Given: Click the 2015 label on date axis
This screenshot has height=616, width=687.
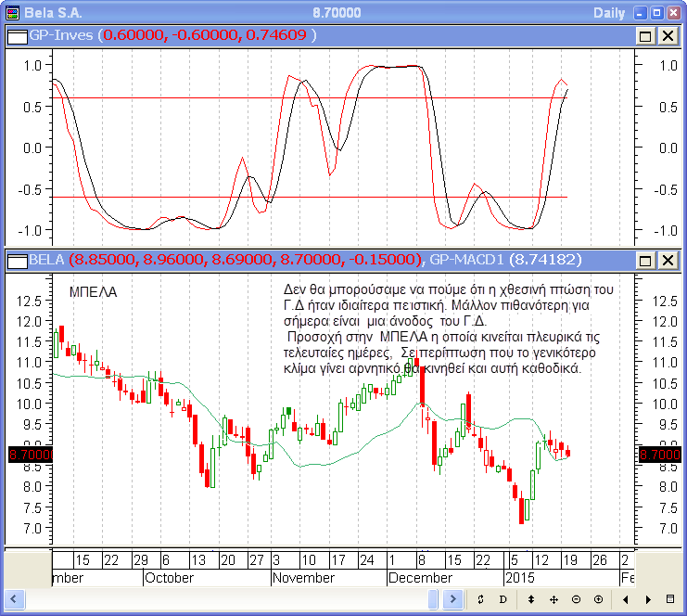Looking at the screenshot, I should click(520, 578).
